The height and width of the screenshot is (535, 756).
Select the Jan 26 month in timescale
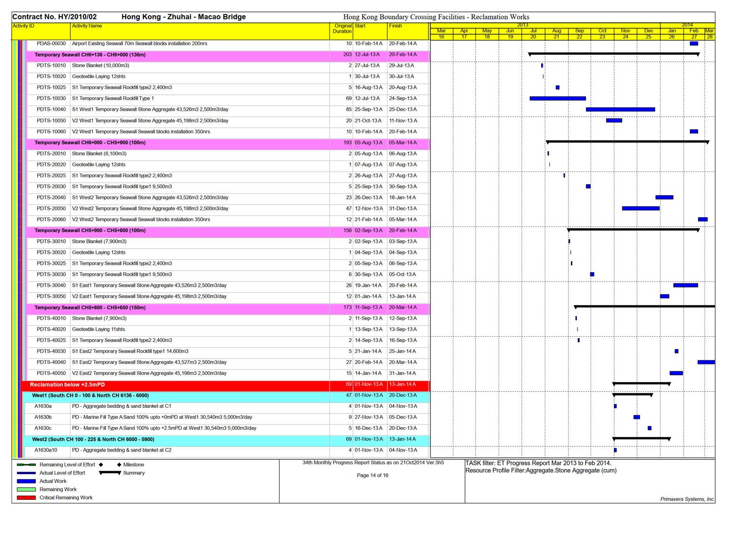tap(672, 34)
